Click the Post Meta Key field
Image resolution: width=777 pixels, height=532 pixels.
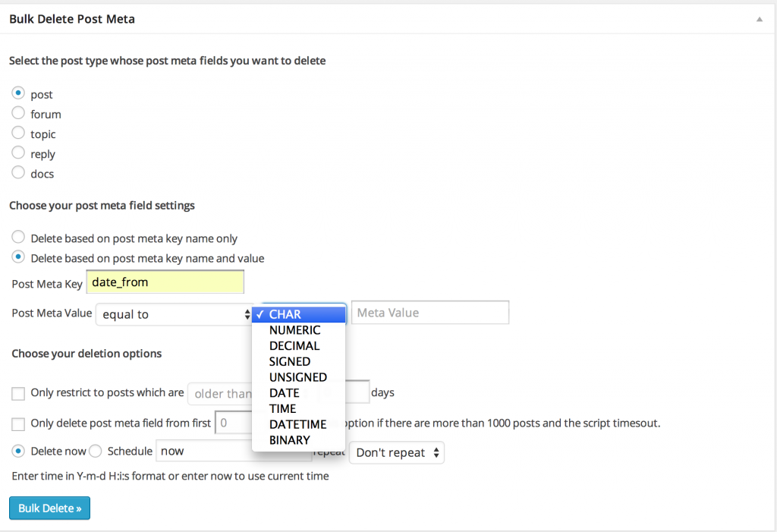point(165,282)
